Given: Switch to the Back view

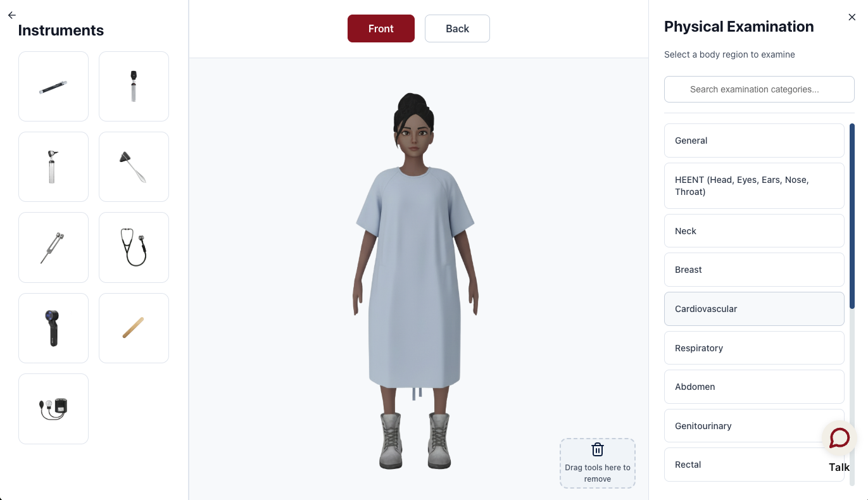Looking at the screenshot, I should 457,28.
